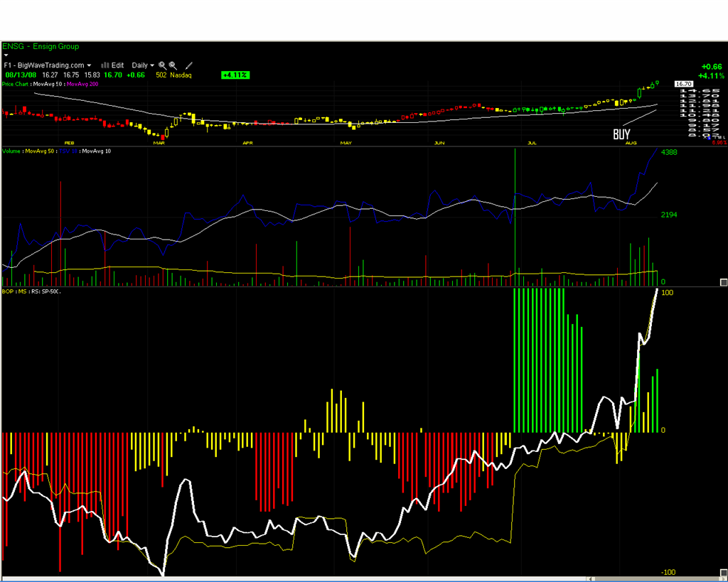Click the grip icon at the volume panel corner
Viewport: 728px width, 582px height.
pos(722,283)
